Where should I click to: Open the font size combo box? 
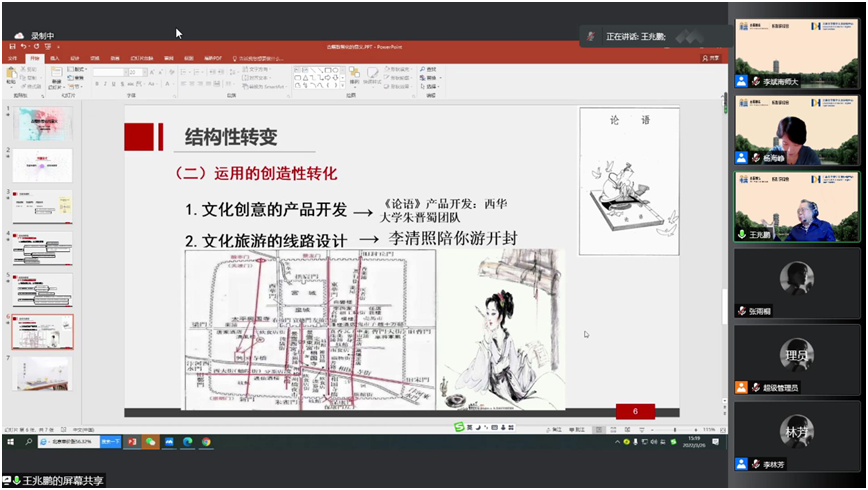(137, 73)
